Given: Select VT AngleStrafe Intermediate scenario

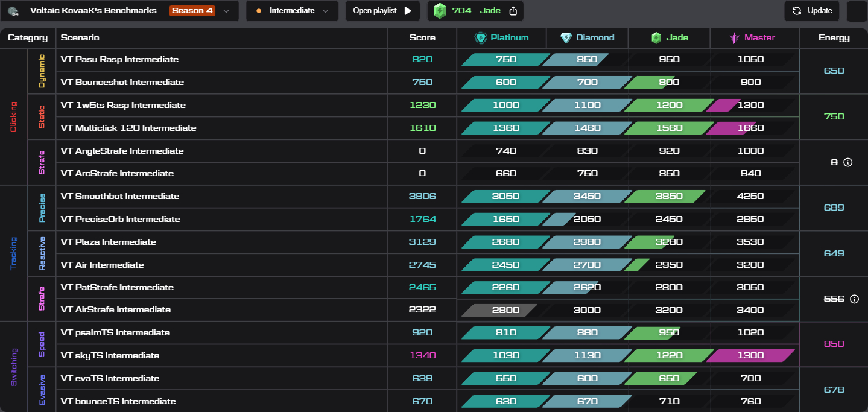Looking at the screenshot, I should 122,151.
